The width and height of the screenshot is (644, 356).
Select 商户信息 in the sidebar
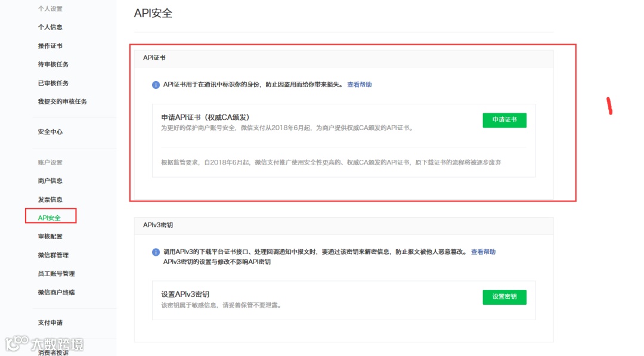pos(50,181)
